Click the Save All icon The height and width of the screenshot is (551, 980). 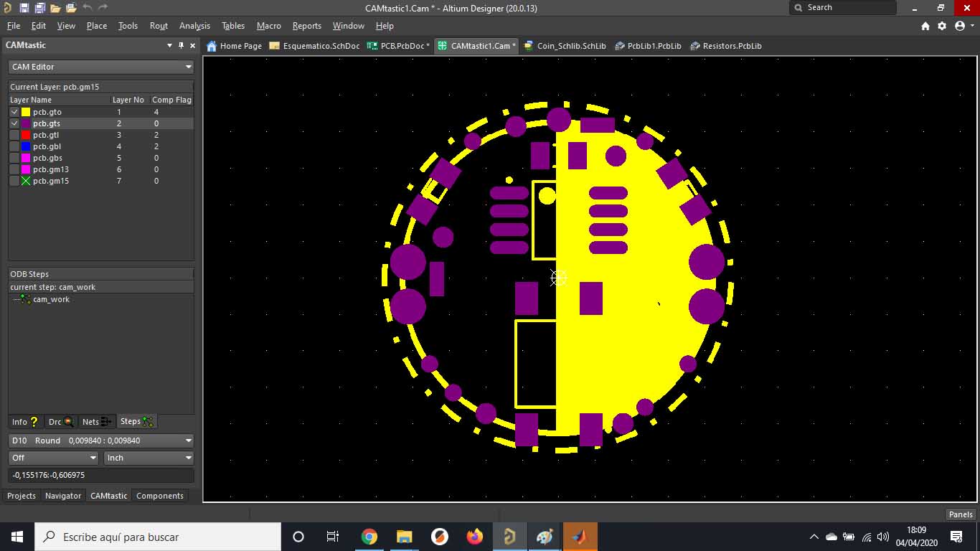pyautogui.click(x=39, y=8)
